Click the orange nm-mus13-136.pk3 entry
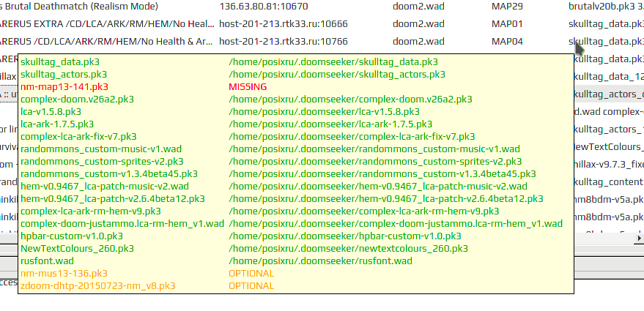 (x=64, y=273)
